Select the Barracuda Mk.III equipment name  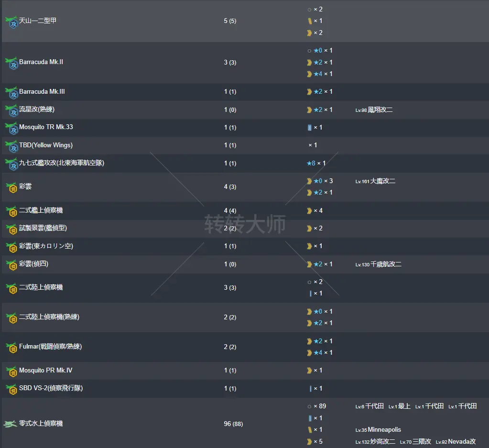[x=42, y=92]
